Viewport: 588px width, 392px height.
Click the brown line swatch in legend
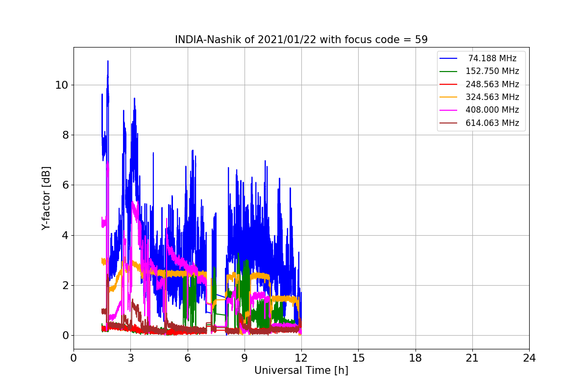tap(448, 123)
